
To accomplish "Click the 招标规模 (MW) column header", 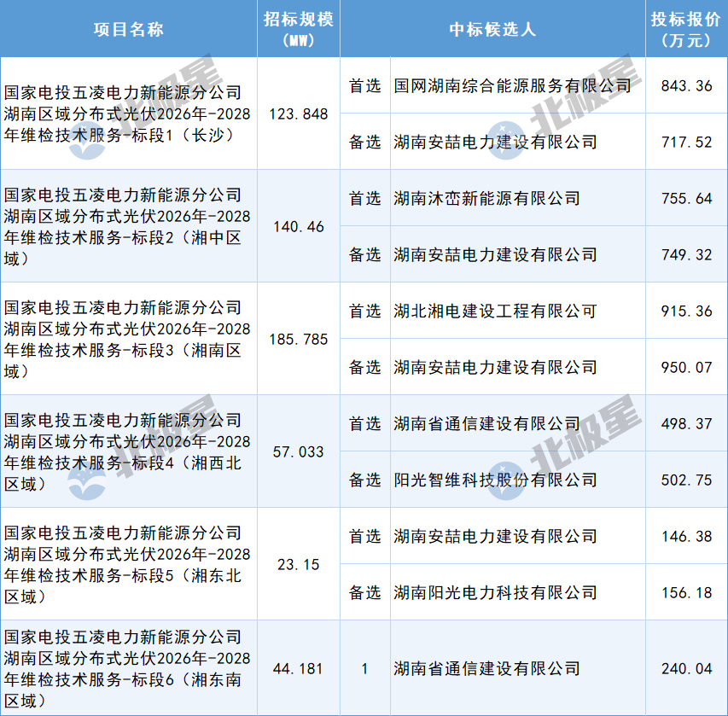I will pos(299,29).
